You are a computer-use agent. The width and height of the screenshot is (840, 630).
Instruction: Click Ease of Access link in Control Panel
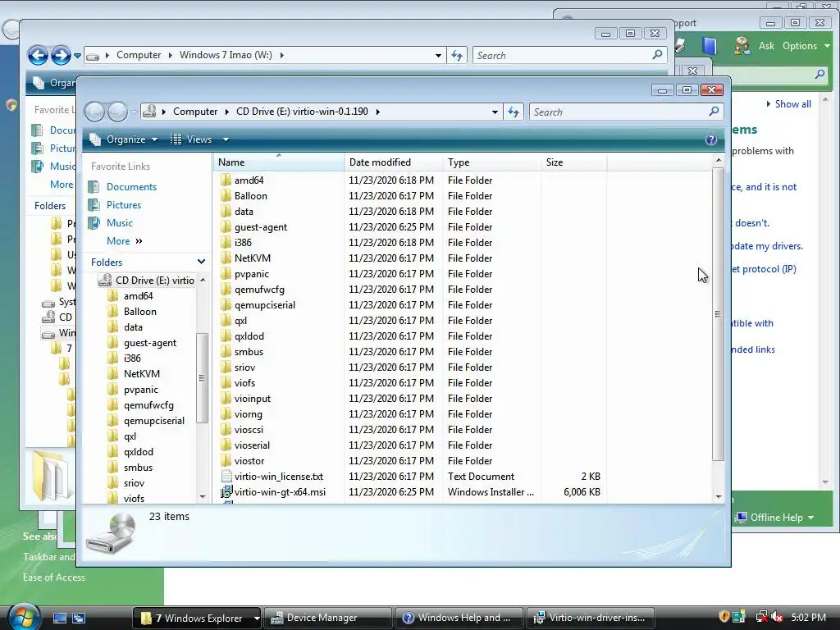53,577
